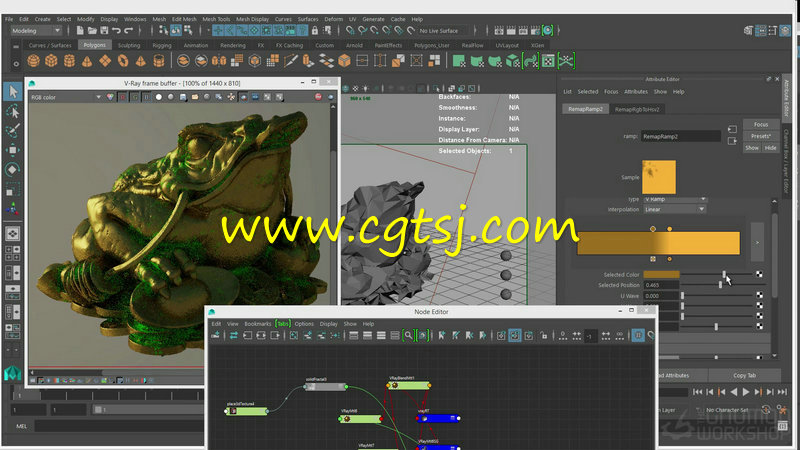Viewport: 800px width, 450px height.
Task: Activate the Rotate tool in toolbox
Action: (13, 169)
